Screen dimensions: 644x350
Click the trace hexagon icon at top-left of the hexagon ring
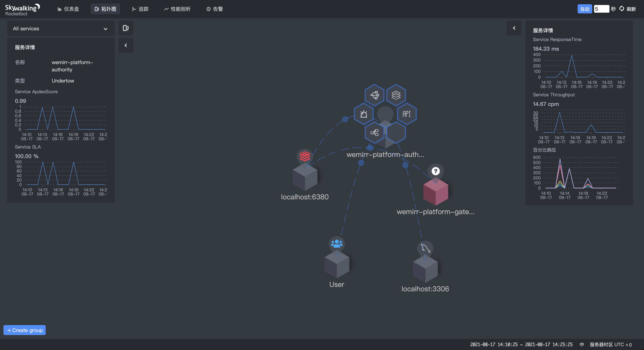(x=375, y=95)
